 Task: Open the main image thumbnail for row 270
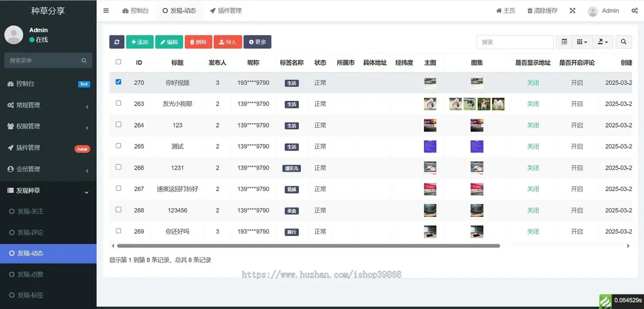pos(430,83)
